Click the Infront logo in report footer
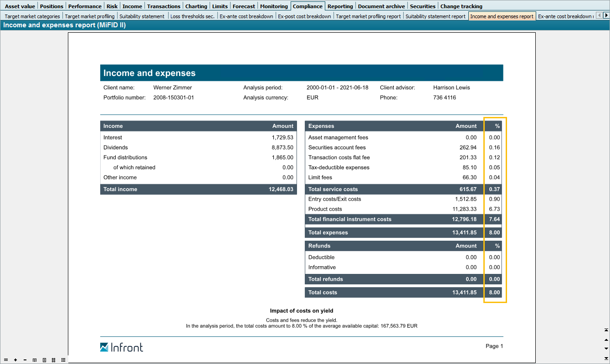The height and width of the screenshot is (364, 610). pyautogui.click(x=122, y=348)
